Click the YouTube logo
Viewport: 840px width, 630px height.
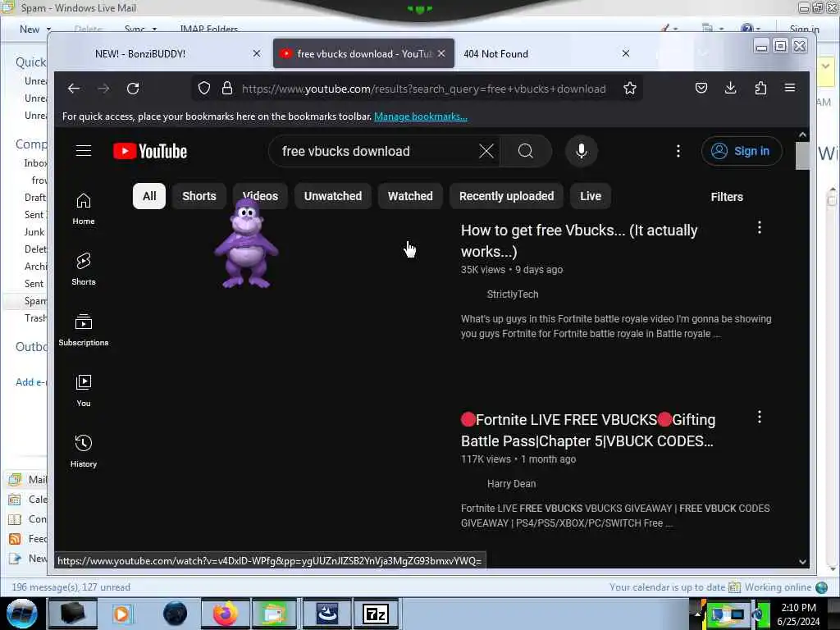click(150, 152)
